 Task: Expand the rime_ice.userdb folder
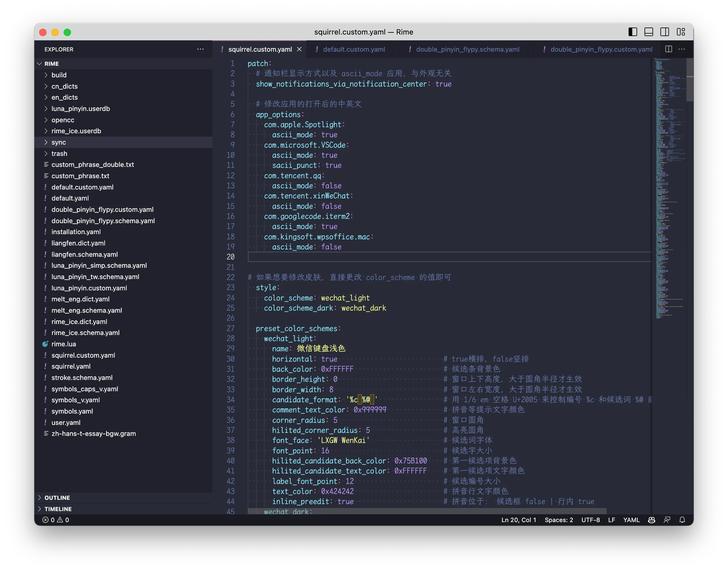pyautogui.click(x=124, y=131)
